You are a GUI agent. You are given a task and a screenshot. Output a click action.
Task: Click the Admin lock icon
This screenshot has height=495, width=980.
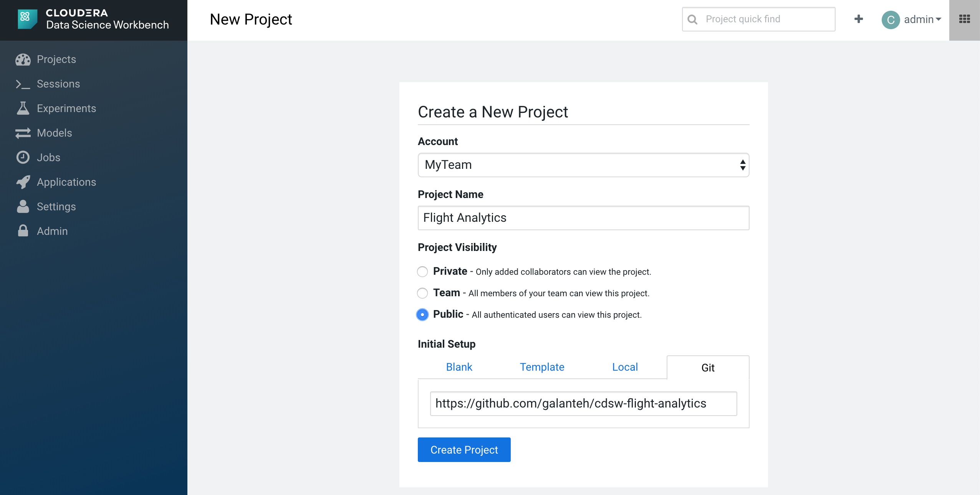pos(23,231)
